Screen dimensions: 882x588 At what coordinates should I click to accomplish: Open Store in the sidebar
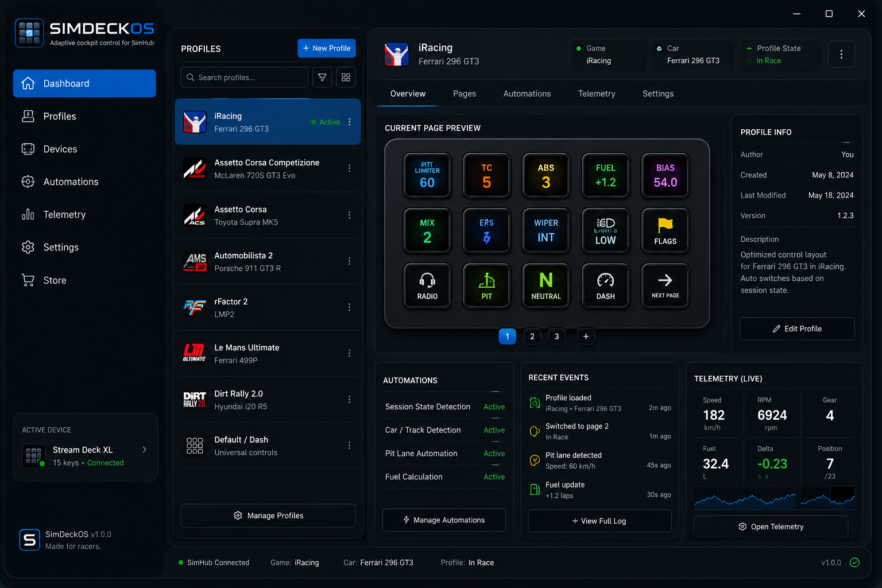(x=84, y=280)
